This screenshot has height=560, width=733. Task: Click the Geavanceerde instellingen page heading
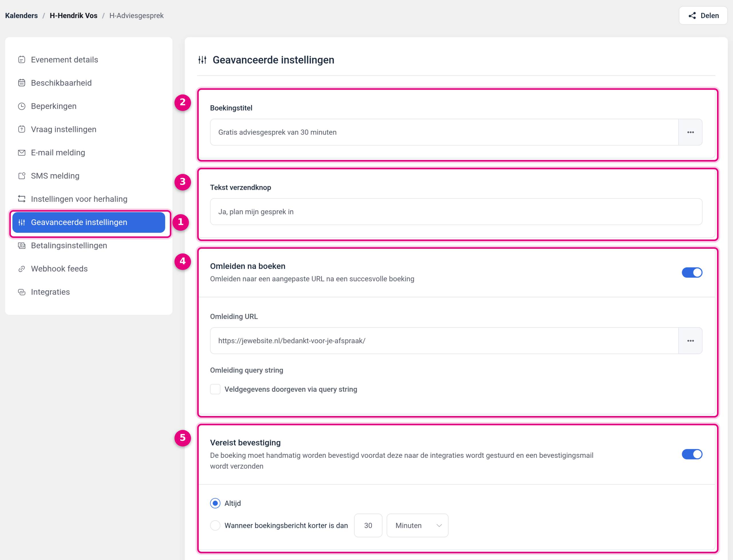coord(273,60)
